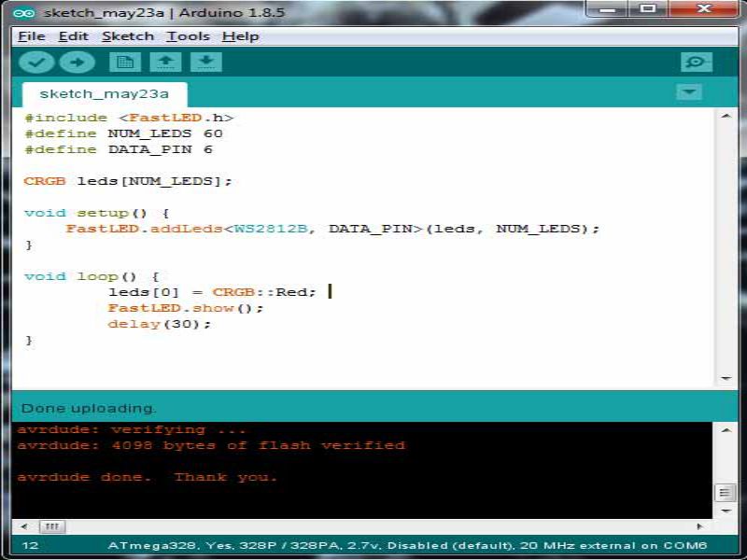The height and width of the screenshot is (560, 747).
Task: Select the sketch_may23a tab
Action: tap(105, 94)
